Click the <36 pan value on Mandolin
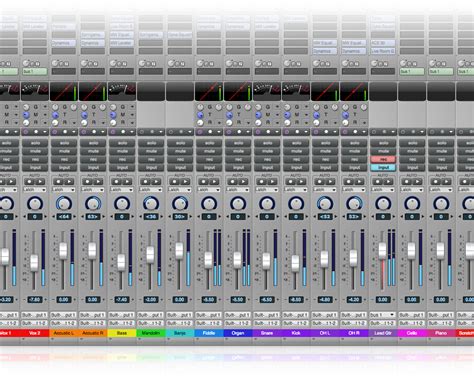The image size is (474, 378). [x=151, y=217]
